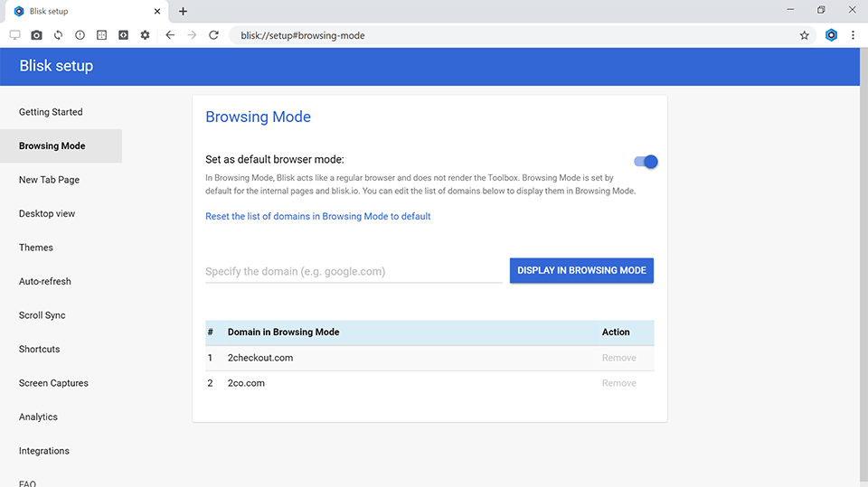The width and height of the screenshot is (868, 487).
Task: Click Reset the list of domains link
Action: (x=317, y=216)
